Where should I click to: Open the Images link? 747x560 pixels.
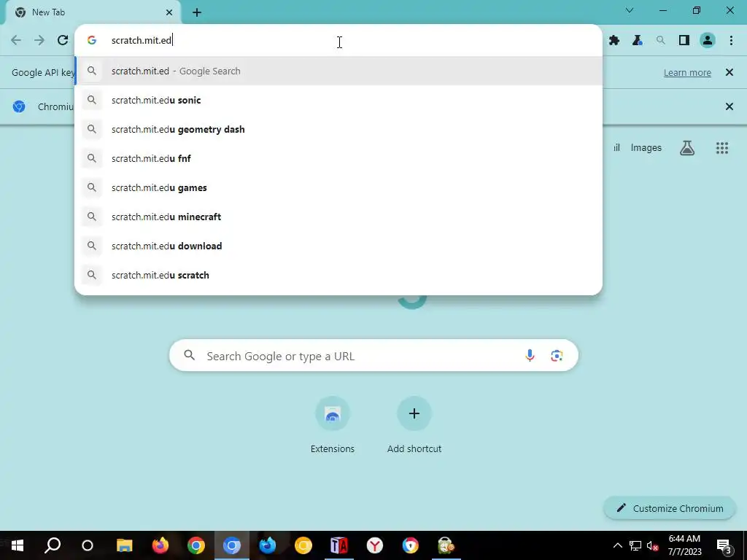point(646,148)
